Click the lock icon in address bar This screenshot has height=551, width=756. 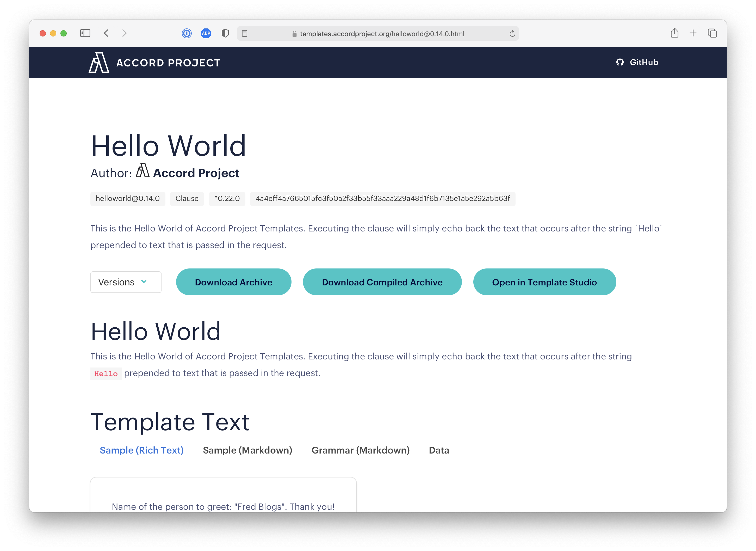point(294,34)
